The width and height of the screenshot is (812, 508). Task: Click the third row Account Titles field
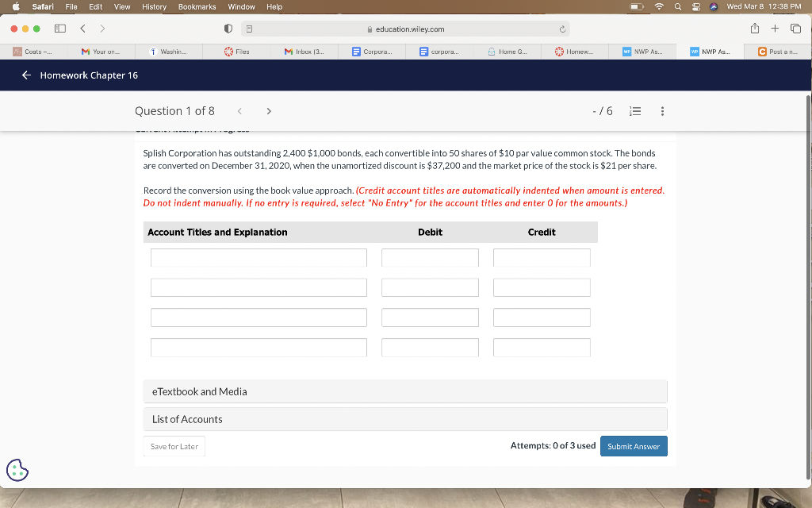(259, 317)
